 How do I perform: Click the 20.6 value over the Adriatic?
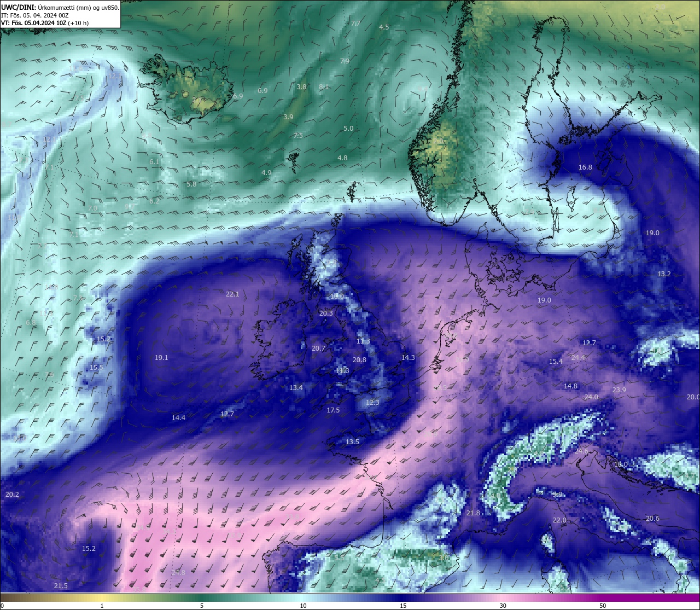point(652,519)
